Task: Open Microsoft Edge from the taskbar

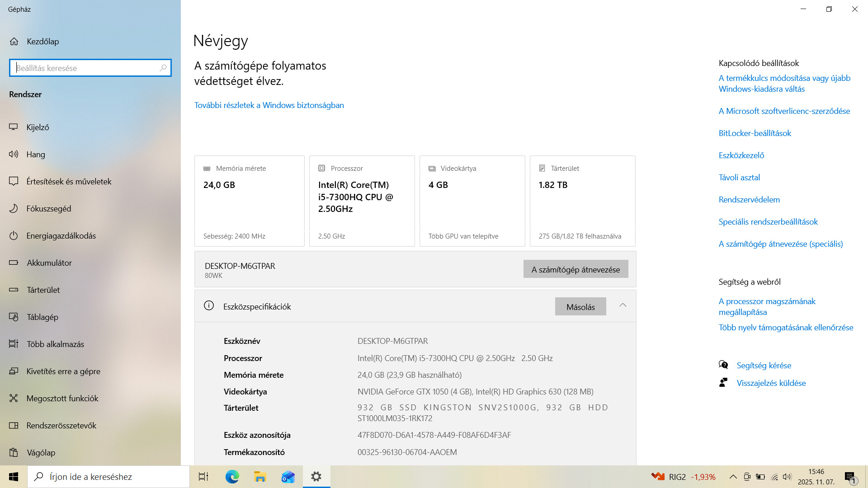Action: pos(232,477)
